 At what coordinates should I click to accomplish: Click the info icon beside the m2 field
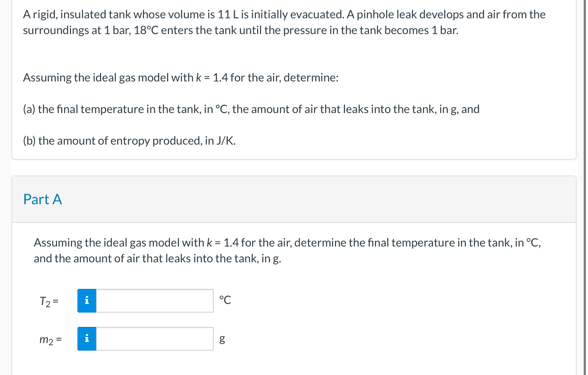coord(86,338)
